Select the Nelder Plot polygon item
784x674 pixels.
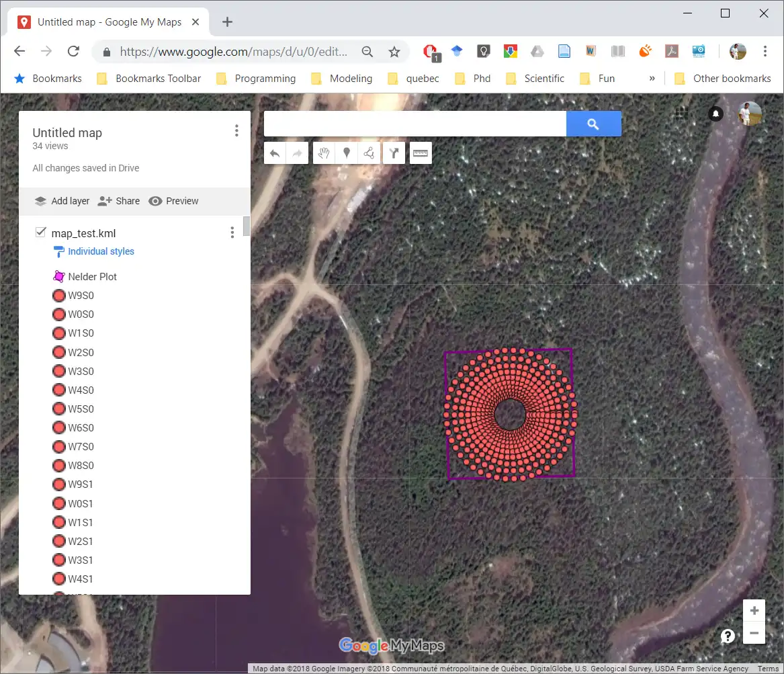pyautogui.click(x=85, y=276)
